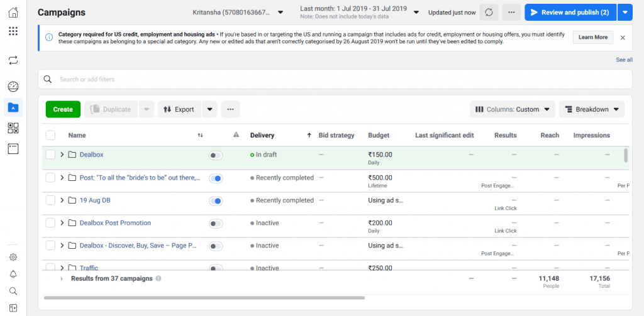Click the green Create button
Image resolution: width=644 pixels, height=316 pixels.
(64, 109)
